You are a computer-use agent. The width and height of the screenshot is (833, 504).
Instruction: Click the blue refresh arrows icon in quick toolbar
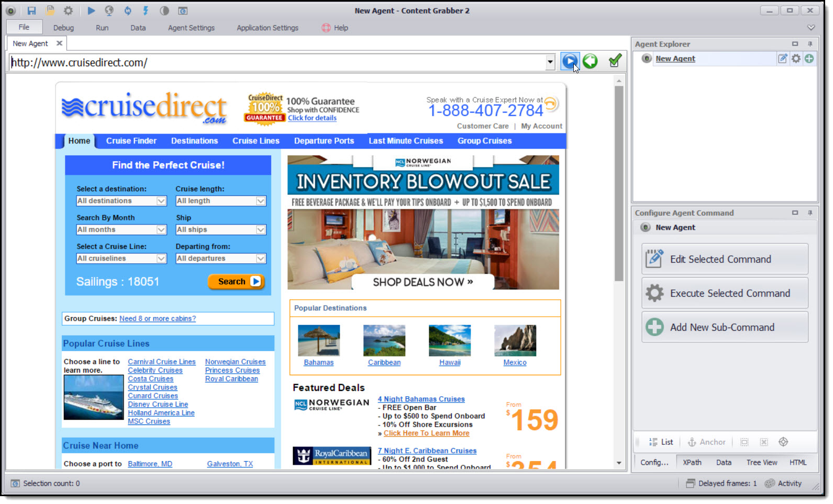tap(128, 10)
